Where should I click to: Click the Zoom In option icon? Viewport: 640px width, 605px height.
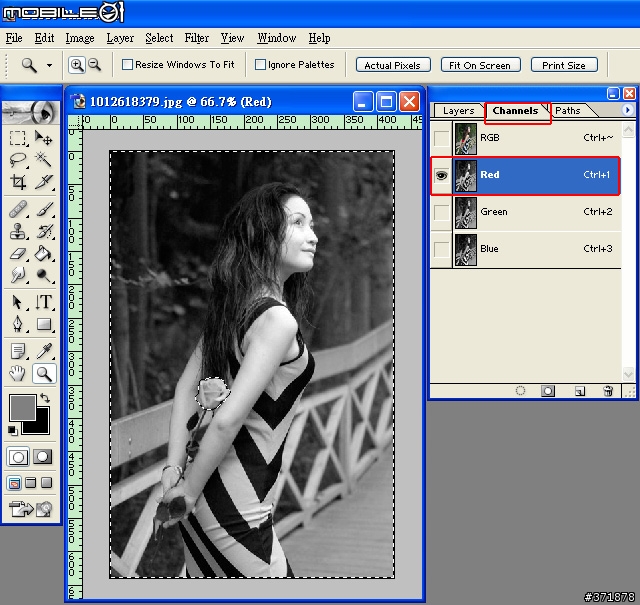76,65
